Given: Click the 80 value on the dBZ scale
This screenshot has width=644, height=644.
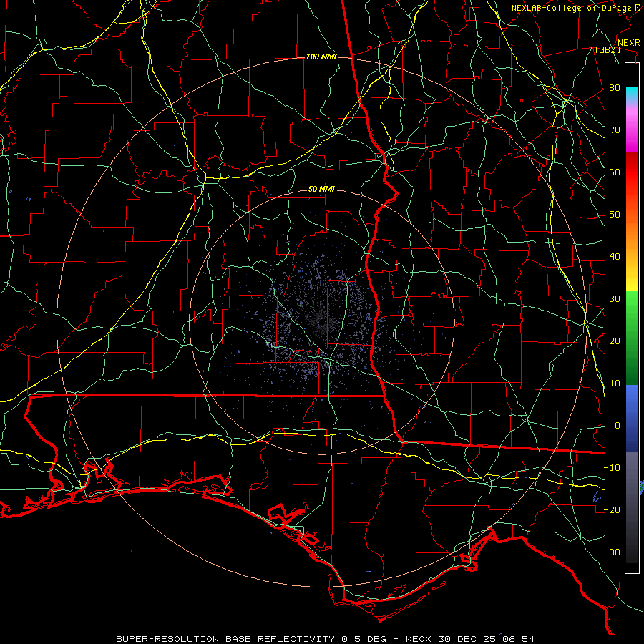Looking at the screenshot, I should [615, 88].
